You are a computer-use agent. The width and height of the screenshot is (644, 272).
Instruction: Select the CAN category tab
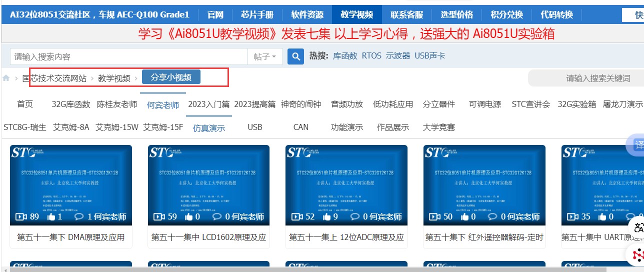click(301, 127)
